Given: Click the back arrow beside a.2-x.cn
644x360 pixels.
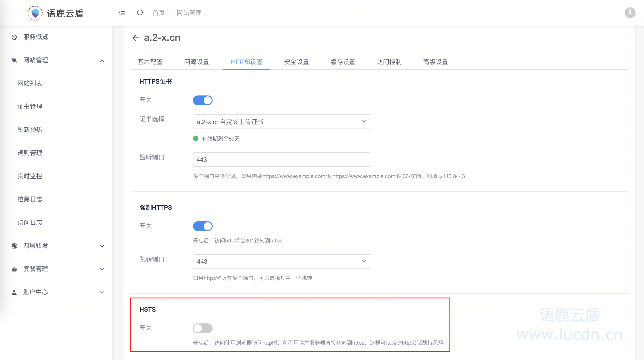Looking at the screenshot, I should (x=135, y=38).
